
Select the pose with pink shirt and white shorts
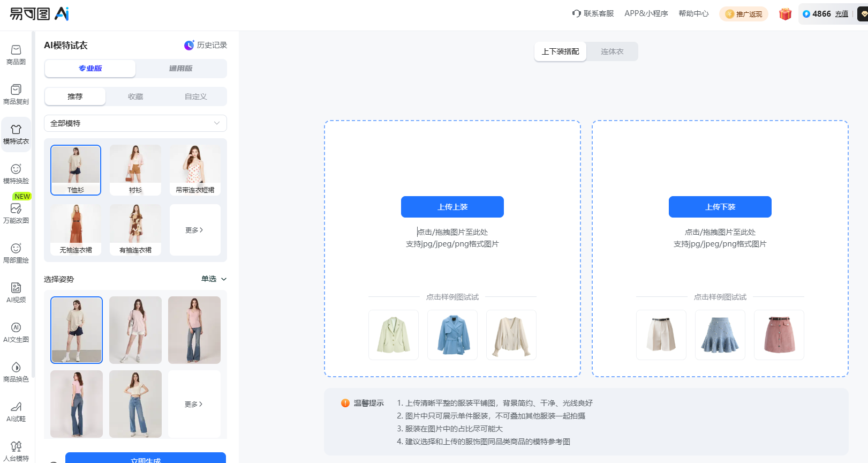click(135, 330)
